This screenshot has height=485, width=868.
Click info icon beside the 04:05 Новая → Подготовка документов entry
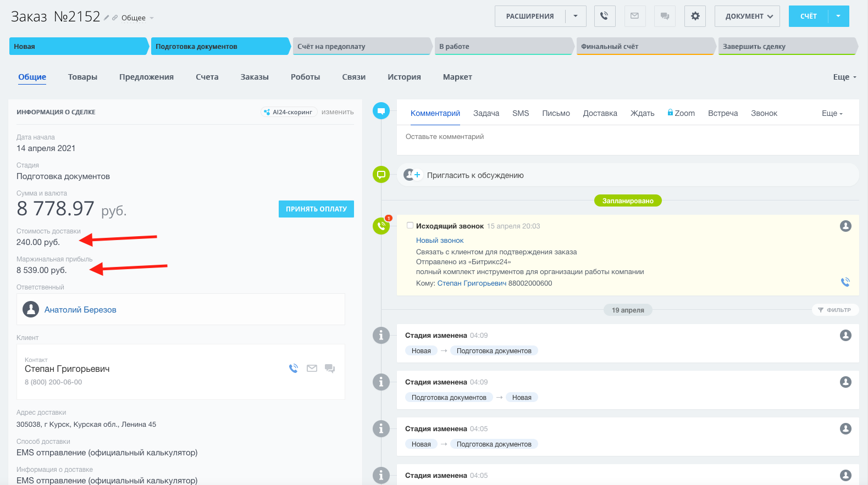381,428
